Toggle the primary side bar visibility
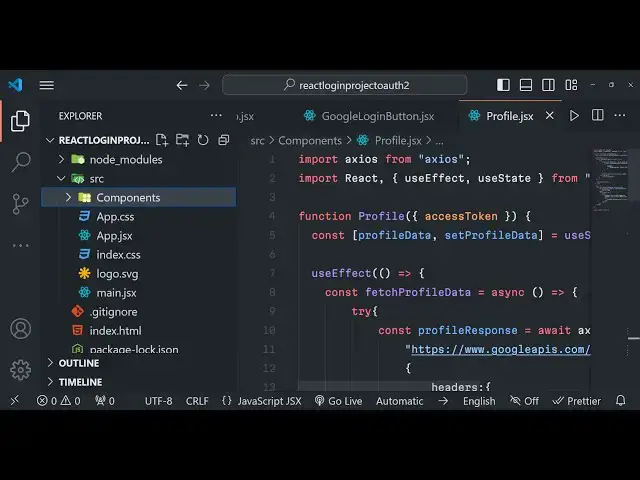Viewport: 640px width, 480px height. (x=503, y=85)
